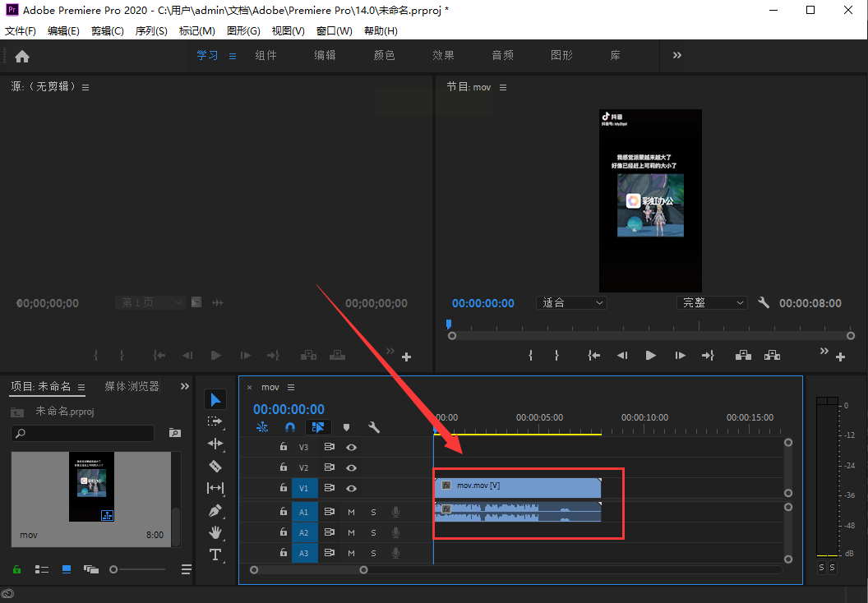Select the Type tool

215,555
